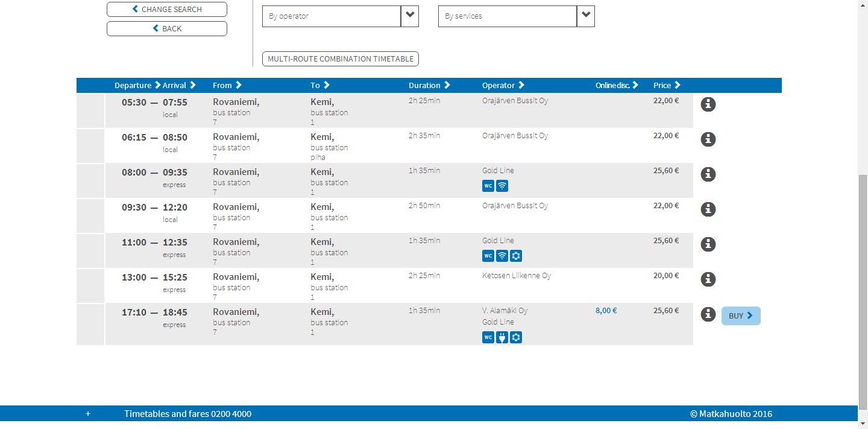Click WC icon on the 08:00 trip
Screen dimensions: 868x429
(x=488, y=186)
